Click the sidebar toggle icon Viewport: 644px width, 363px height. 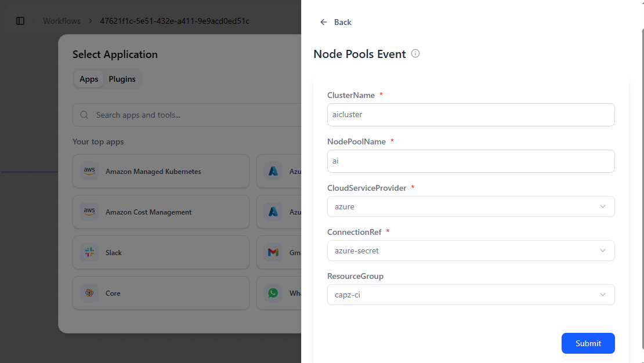pos(20,21)
